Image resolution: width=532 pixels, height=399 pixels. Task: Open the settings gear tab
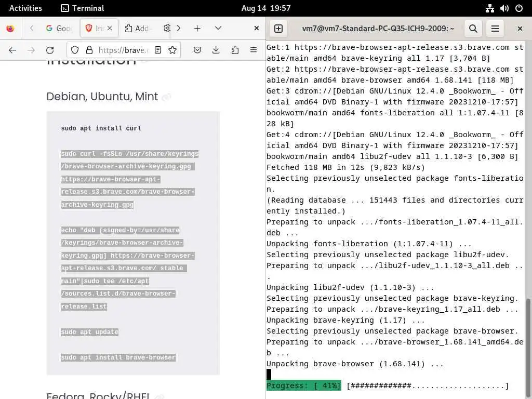(x=167, y=28)
